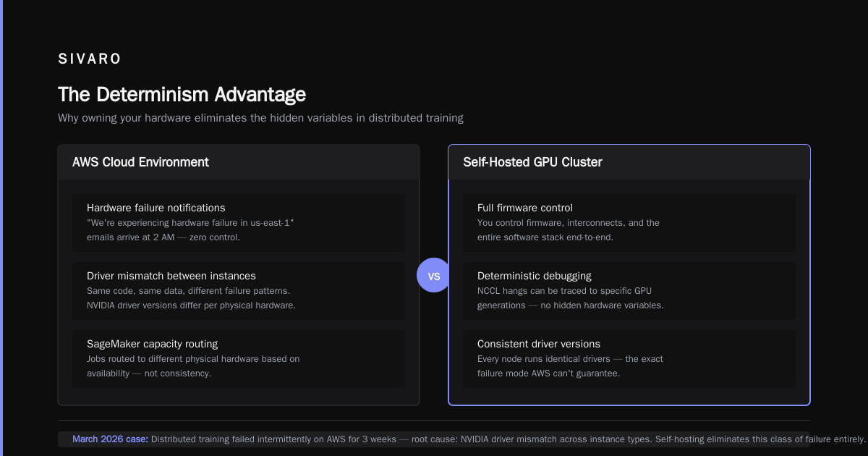The height and width of the screenshot is (456, 868).
Task: Click 'availability — not consistency' line
Action: 149,373
